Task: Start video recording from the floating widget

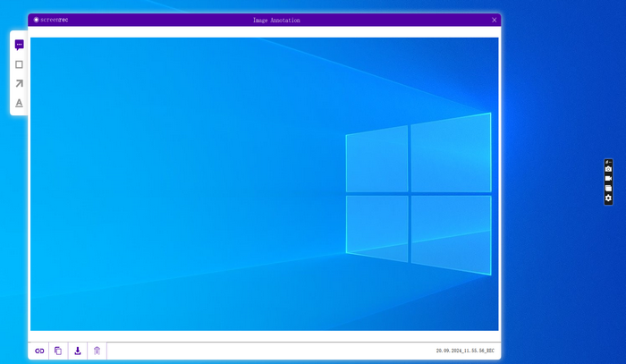Action: (608, 179)
